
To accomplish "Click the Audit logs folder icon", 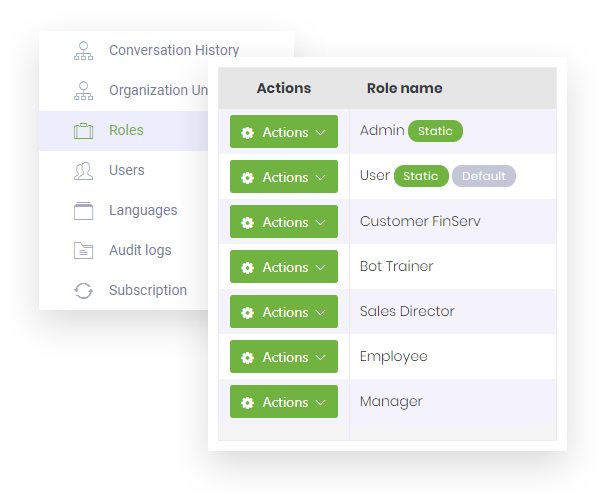I will point(83,251).
